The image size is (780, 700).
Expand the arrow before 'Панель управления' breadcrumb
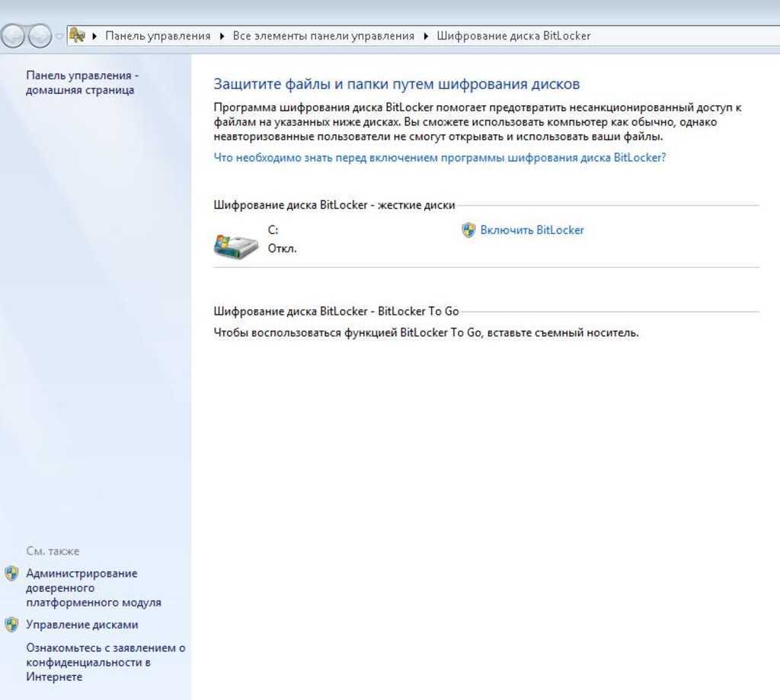[94, 36]
